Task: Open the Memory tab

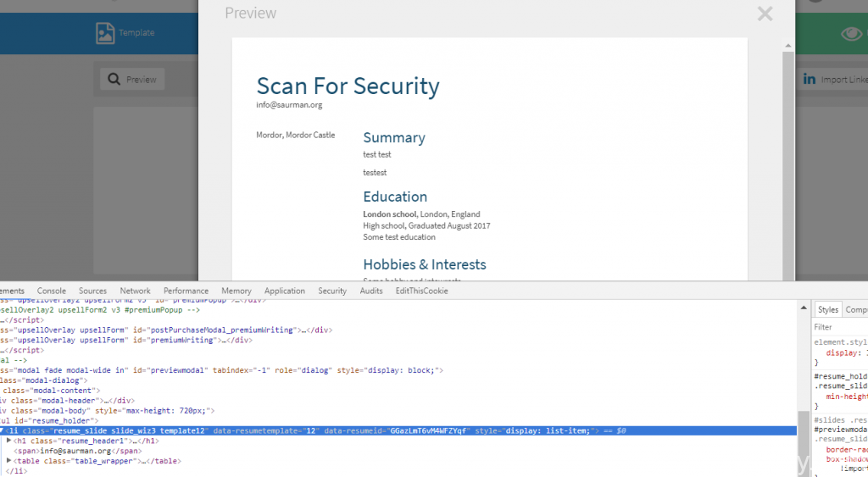Action: point(236,291)
